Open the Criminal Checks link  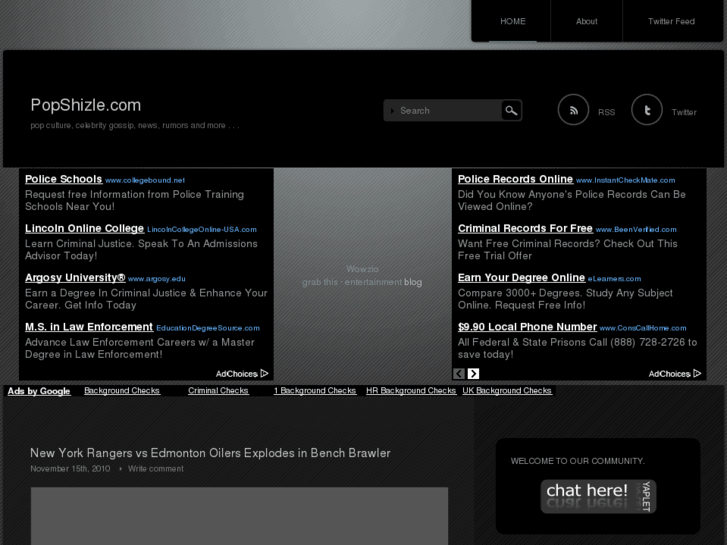(x=218, y=391)
